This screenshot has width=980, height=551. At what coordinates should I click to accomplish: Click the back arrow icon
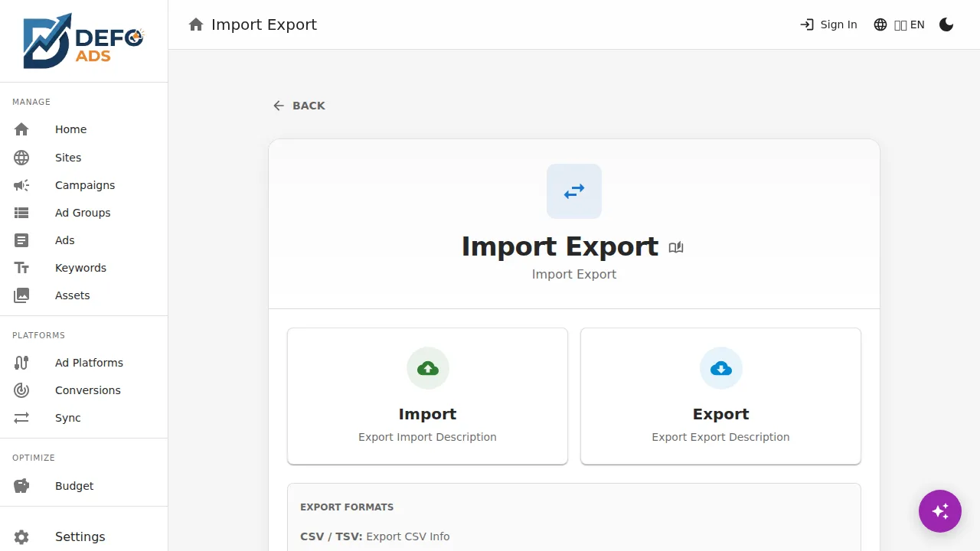click(279, 106)
